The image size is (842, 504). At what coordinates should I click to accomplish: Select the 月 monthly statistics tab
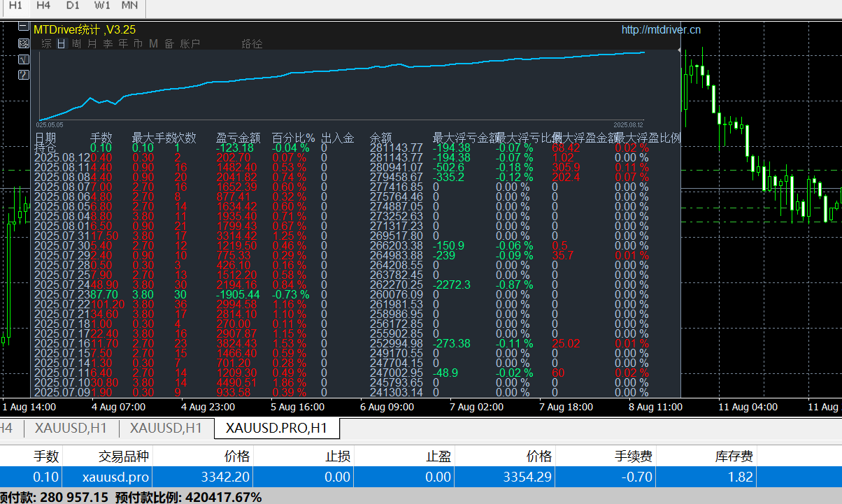[x=92, y=44]
